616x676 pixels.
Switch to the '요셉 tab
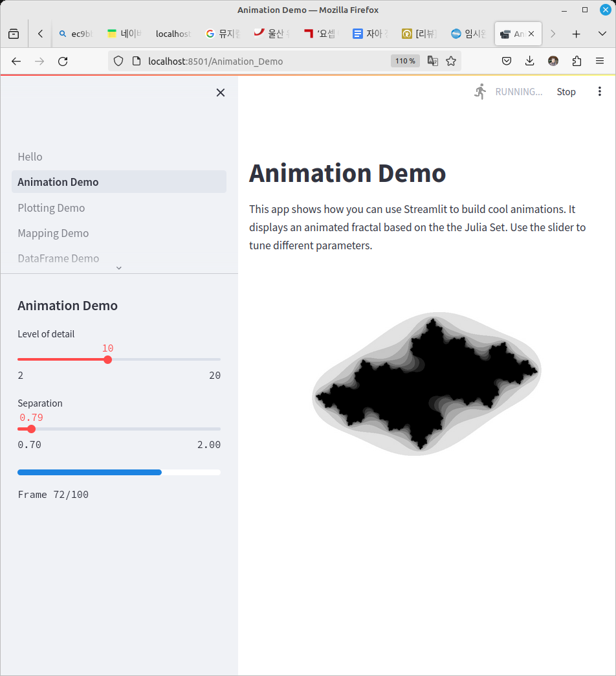tap(321, 34)
